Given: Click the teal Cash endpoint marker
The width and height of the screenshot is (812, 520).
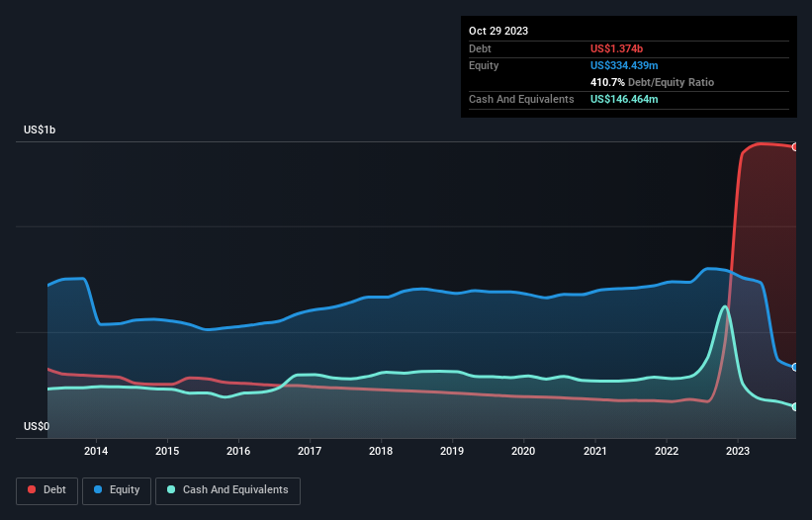Looking at the screenshot, I should tap(795, 407).
